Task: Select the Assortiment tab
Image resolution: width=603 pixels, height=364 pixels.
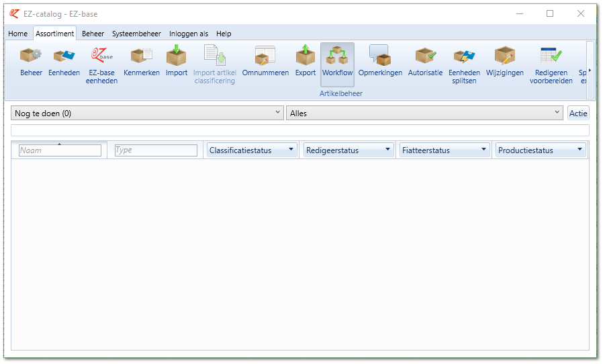Action: 54,34
